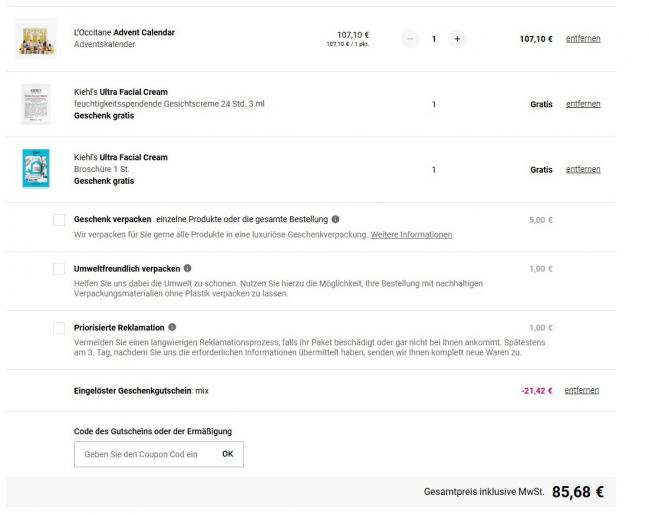
Task: Open the Kiehl's brochure thumbnail image
Action: click(x=36, y=168)
